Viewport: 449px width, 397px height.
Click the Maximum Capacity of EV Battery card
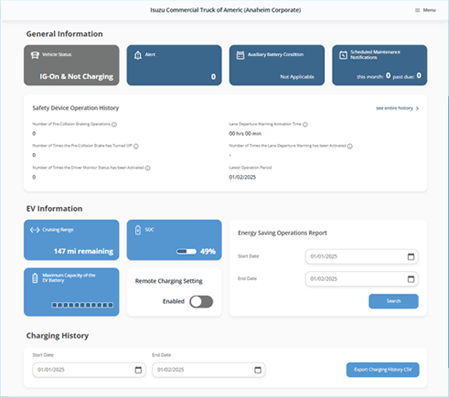71,292
